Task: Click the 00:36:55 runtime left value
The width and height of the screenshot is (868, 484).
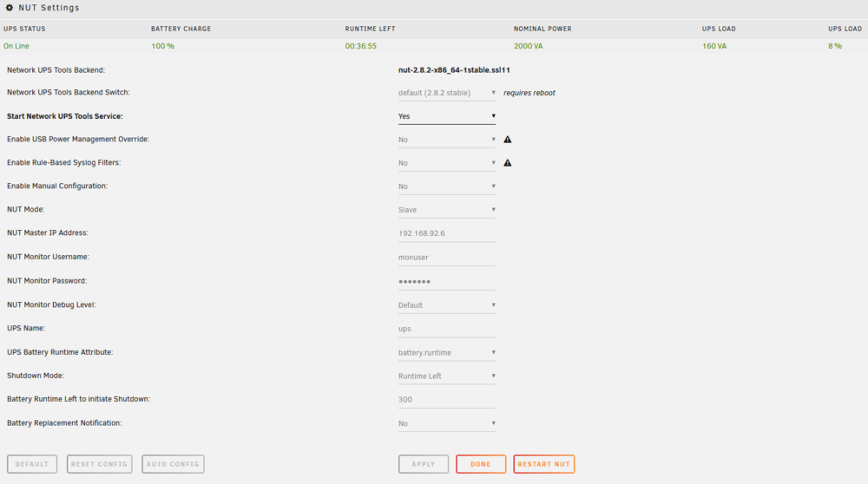Action: 361,46
